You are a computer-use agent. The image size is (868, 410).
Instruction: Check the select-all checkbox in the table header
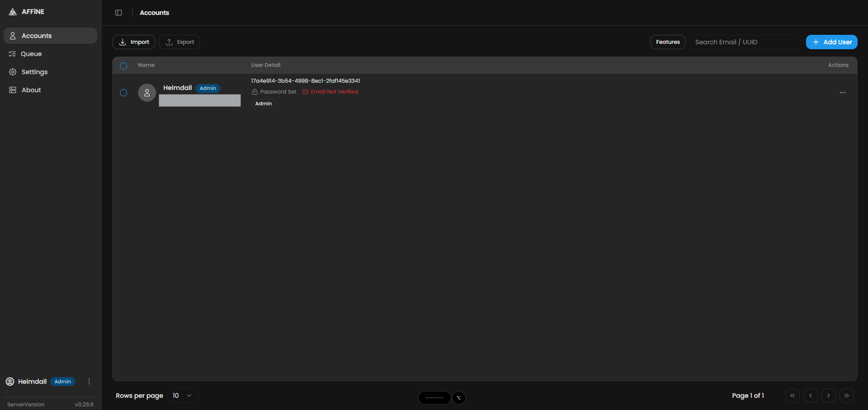click(123, 66)
